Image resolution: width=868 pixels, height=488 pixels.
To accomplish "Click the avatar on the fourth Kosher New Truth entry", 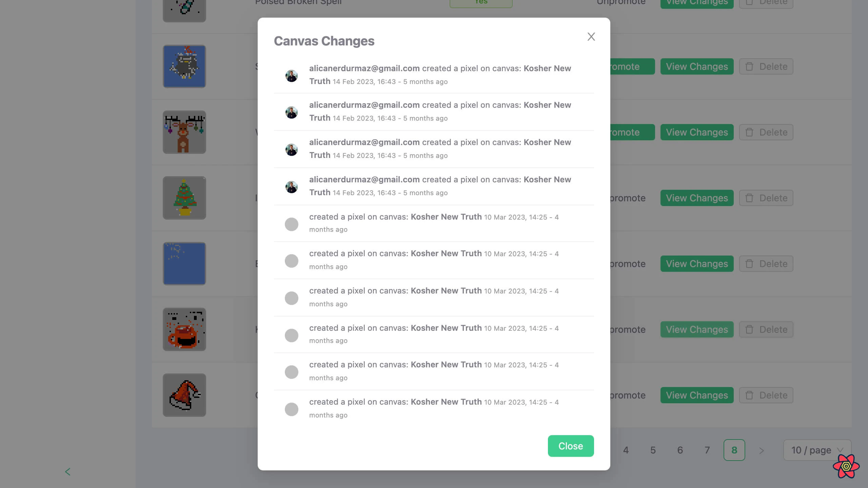I will click(291, 187).
